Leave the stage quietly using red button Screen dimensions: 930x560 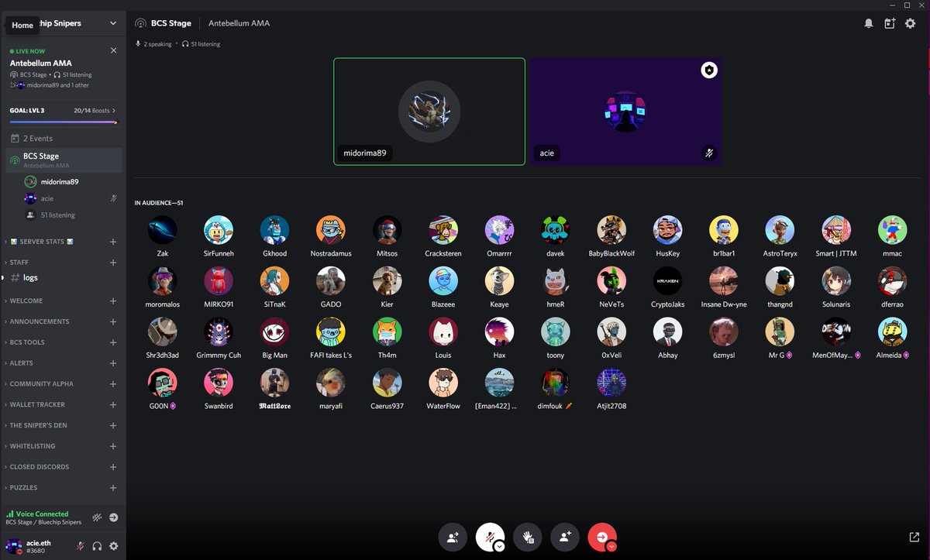point(601,536)
